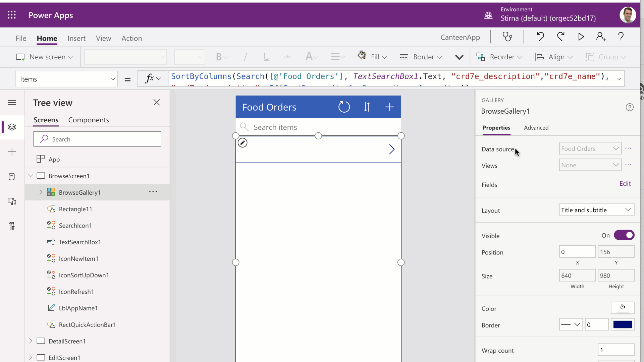Image resolution: width=644 pixels, height=362 pixels.
Task: Click the next arrow chevron in gallery item
Action: point(392,149)
